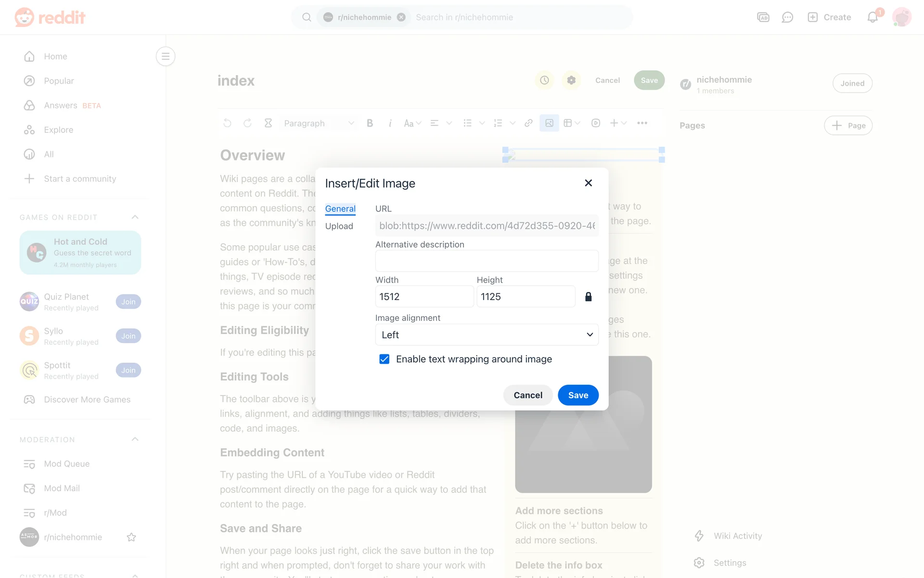Open the Paragraph style dropdown
Image resolution: width=924 pixels, height=578 pixels.
pos(318,123)
